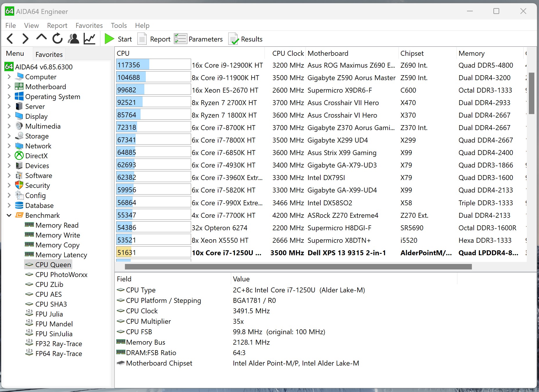
Task: Click the Forward navigation arrow
Action: pyautogui.click(x=26, y=39)
